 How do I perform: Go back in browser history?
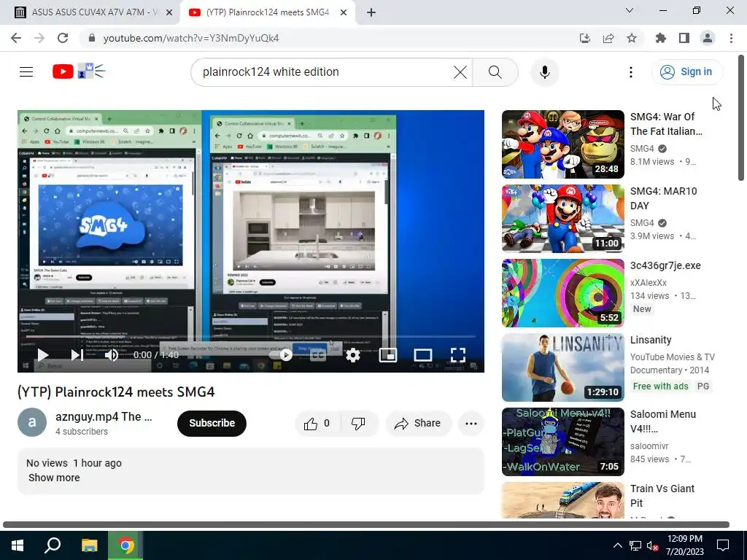[x=16, y=38]
